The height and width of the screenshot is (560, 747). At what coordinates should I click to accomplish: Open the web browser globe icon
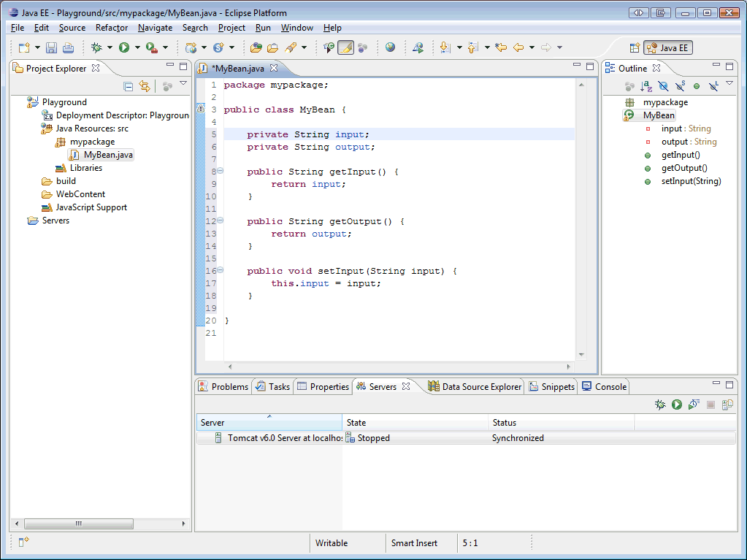pyautogui.click(x=391, y=47)
